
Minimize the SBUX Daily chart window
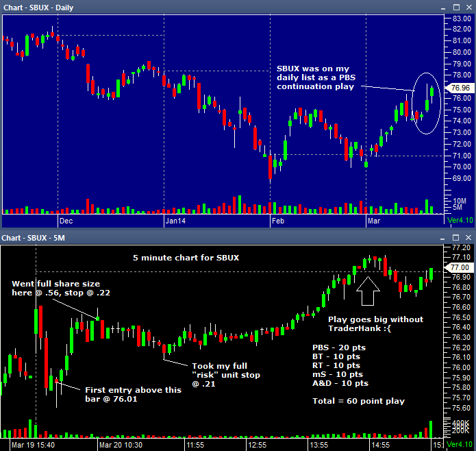pyautogui.click(x=443, y=8)
